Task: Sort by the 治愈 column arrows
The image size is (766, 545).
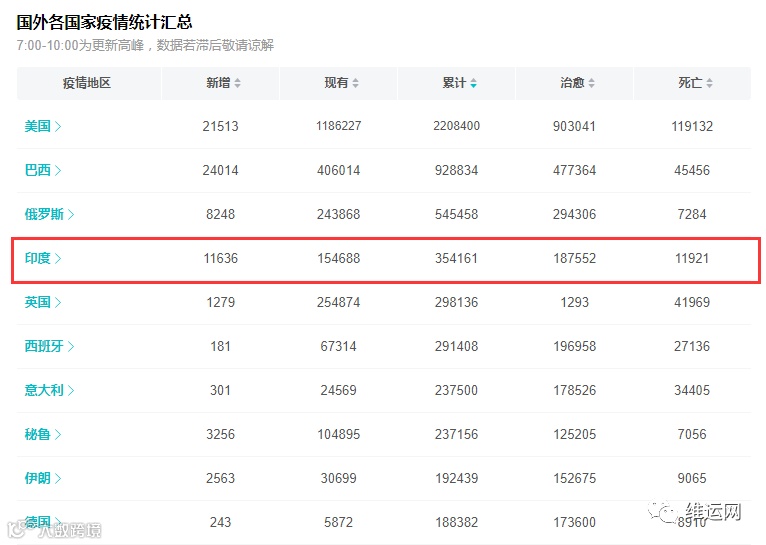Action: [x=592, y=83]
